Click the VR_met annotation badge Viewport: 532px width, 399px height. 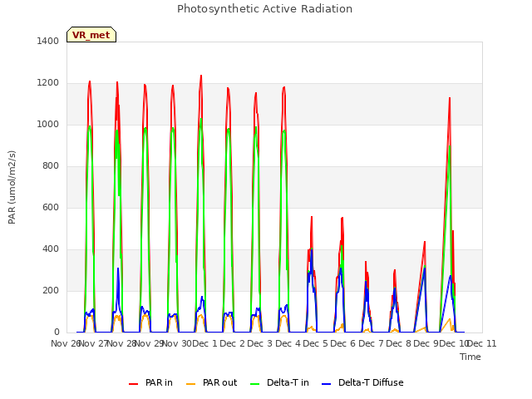tap(91, 35)
